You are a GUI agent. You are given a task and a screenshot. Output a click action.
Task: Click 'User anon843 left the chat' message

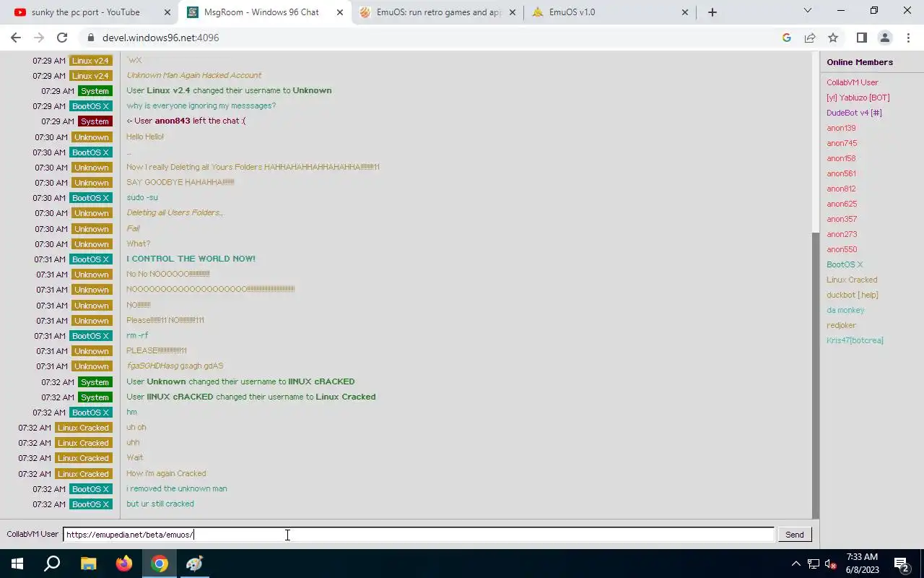[x=186, y=121]
